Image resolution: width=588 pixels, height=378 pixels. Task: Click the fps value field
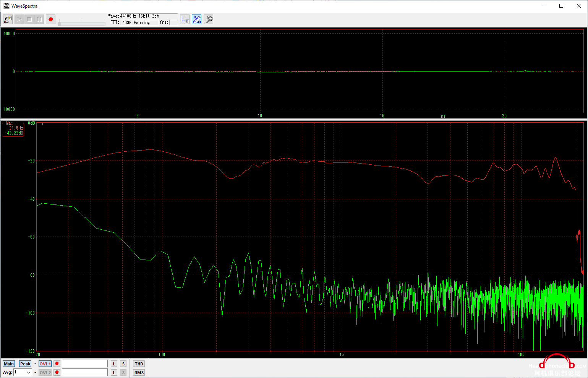coord(173,23)
